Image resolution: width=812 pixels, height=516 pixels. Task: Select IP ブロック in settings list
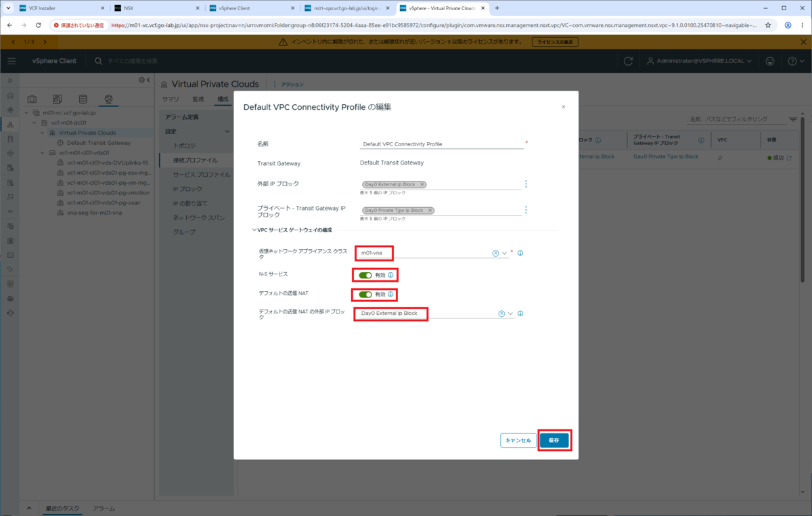[187, 189]
